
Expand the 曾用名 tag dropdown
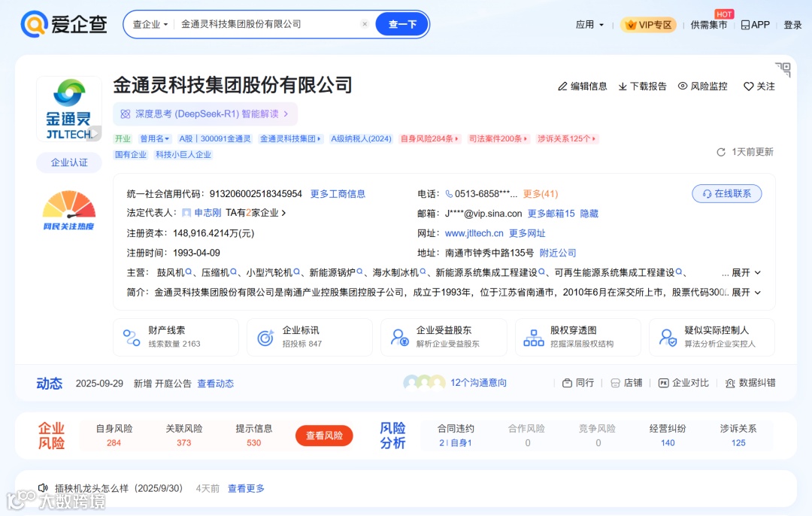click(x=154, y=139)
